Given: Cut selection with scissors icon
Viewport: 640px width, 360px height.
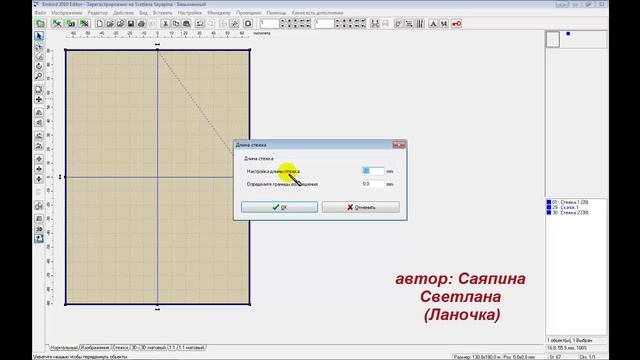Looking at the screenshot, I should (x=165, y=24).
